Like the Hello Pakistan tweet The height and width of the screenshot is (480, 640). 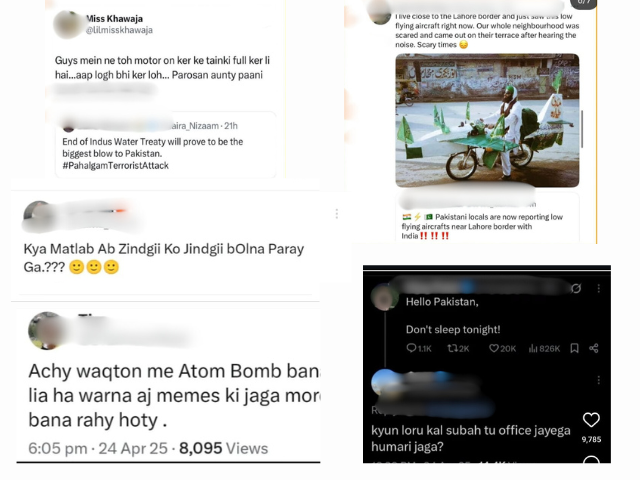pyautogui.click(x=494, y=348)
